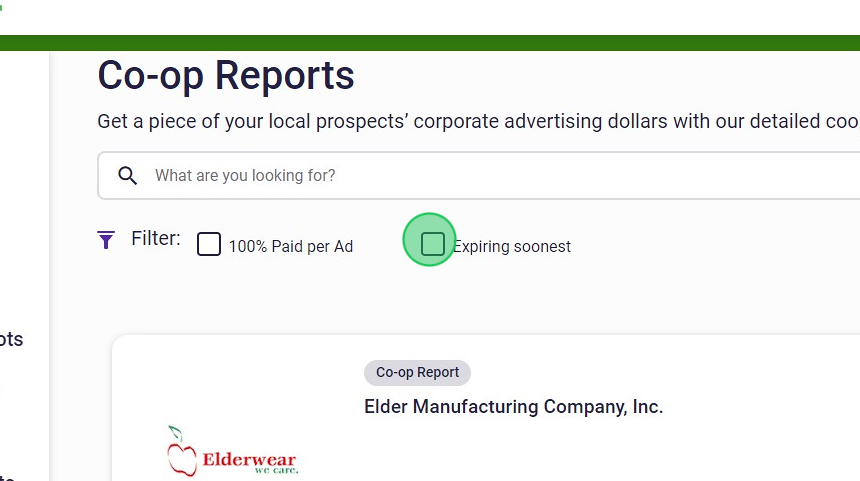Image resolution: width=860 pixels, height=481 pixels.
Task: Open Elder Manufacturing Company, Inc. report
Action: [513, 407]
